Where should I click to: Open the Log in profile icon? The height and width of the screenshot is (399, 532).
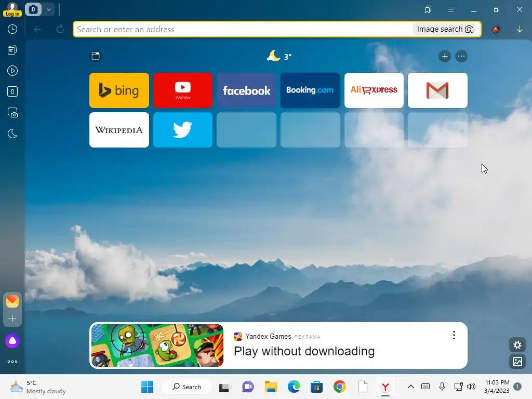pyautogui.click(x=12, y=9)
